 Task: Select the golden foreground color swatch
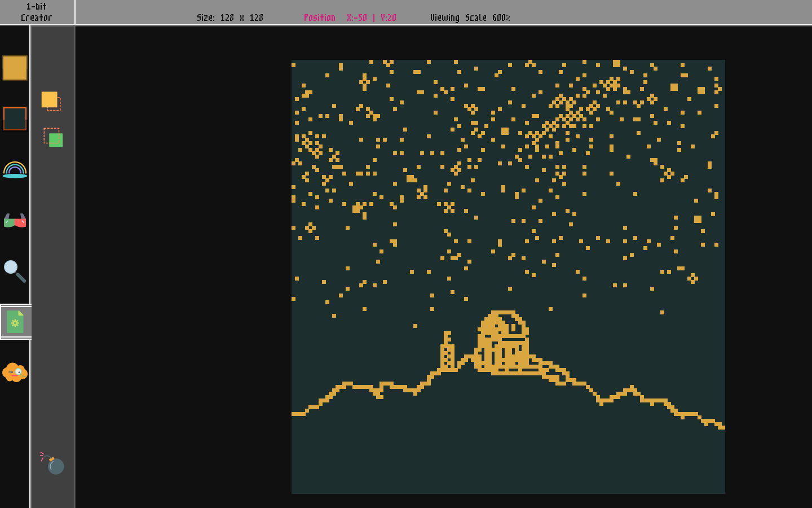15,68
